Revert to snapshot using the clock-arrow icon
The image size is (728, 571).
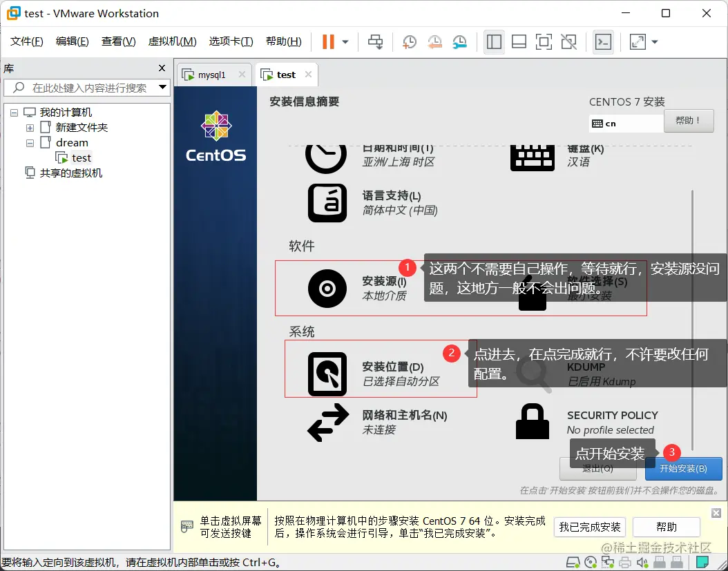(434, 42)
